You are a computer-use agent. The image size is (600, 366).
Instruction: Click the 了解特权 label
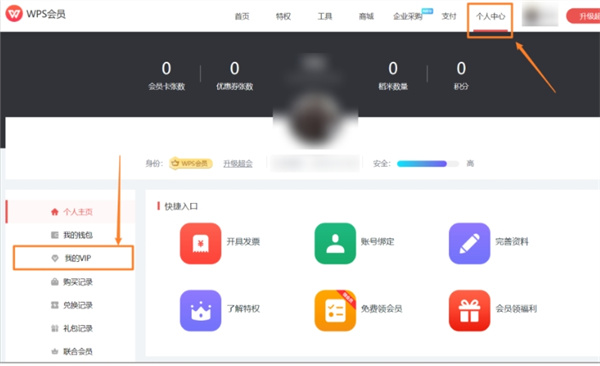click(x=243, y=309)
